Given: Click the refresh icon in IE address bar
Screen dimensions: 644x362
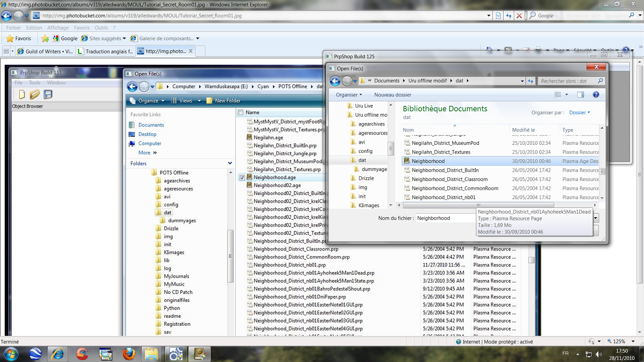Looking at the screenshot, I should [x=509, y=16].
